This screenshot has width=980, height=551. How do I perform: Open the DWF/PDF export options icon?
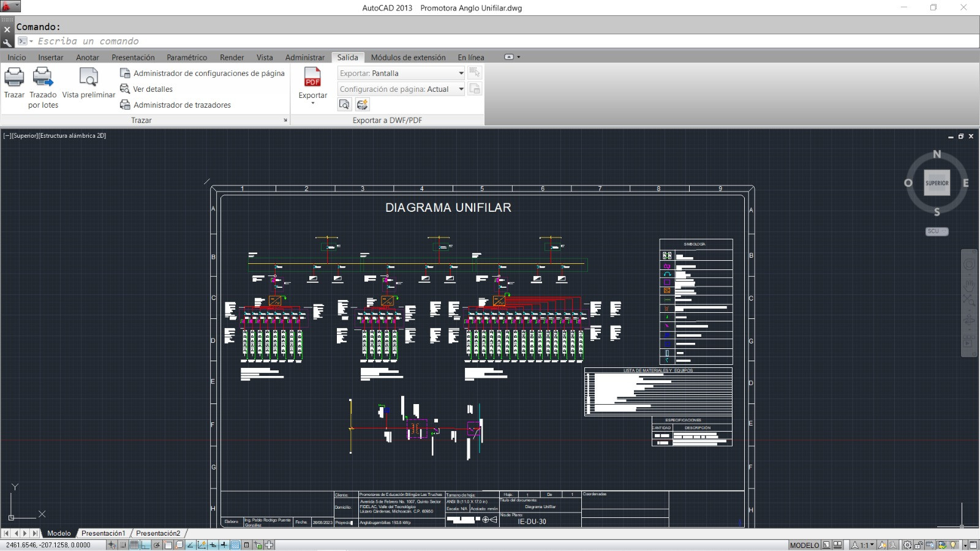coord(362,105)
